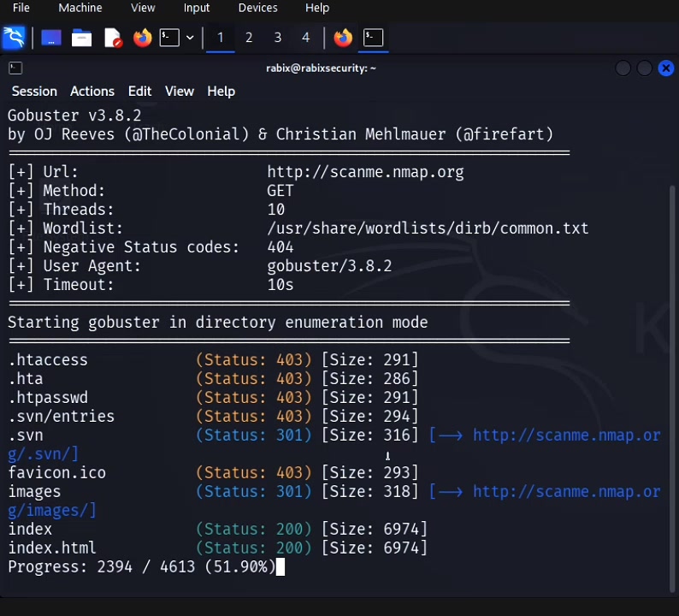The image size is (679, 616).
Task: Switch to workspace 2
Action: 249,38
